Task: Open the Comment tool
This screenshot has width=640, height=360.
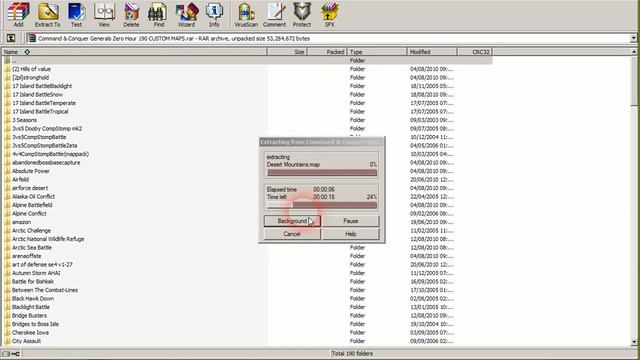Action: click(x=274, y=14)
